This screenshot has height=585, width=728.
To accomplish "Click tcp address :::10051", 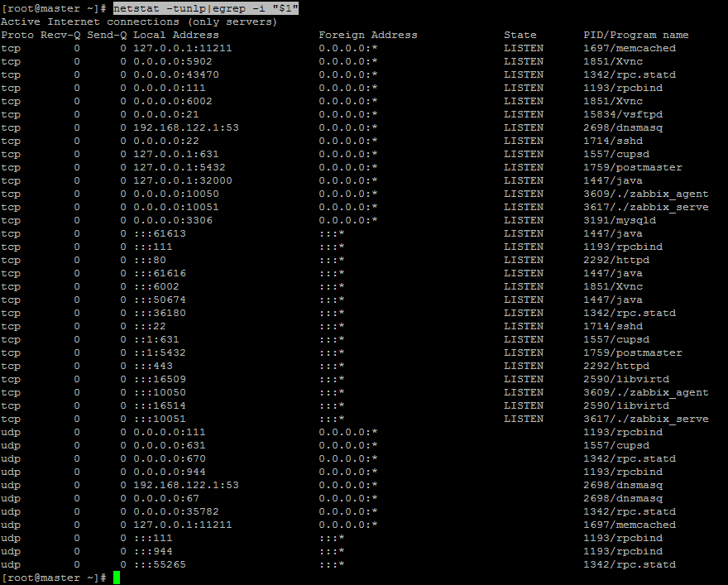I will point(160,419).
